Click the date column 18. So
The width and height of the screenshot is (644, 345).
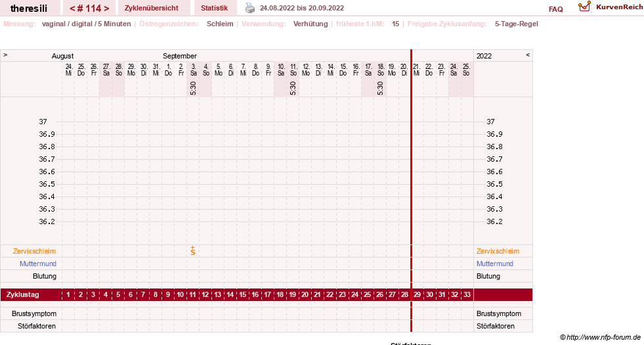click(x=381, y=70)
